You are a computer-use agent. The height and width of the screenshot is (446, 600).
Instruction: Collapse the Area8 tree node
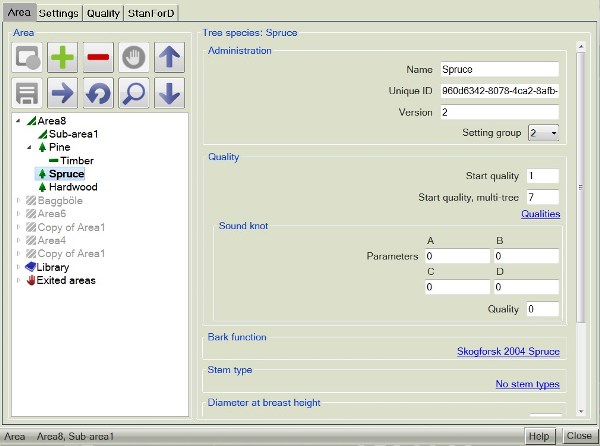click(19, 121)
